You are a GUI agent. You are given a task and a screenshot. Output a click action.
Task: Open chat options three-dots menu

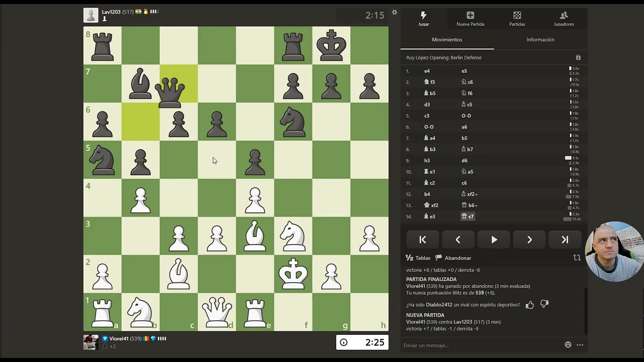point(580,345)
